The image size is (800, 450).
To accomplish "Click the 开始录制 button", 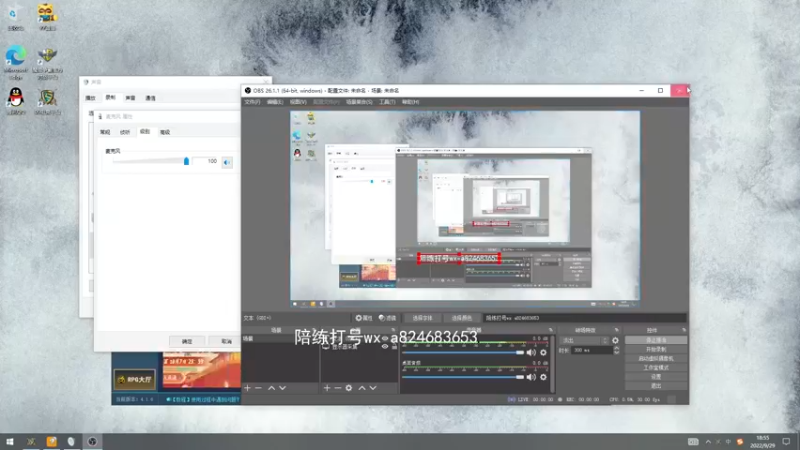I will [656, 349].
